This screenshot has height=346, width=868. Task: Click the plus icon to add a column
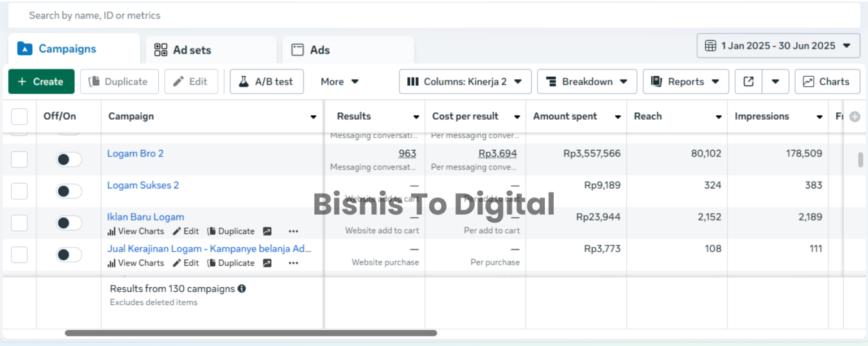(854, 116)
